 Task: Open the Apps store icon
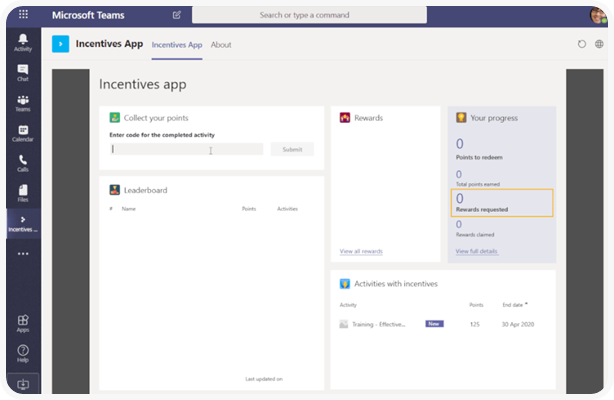click(22, 324)
